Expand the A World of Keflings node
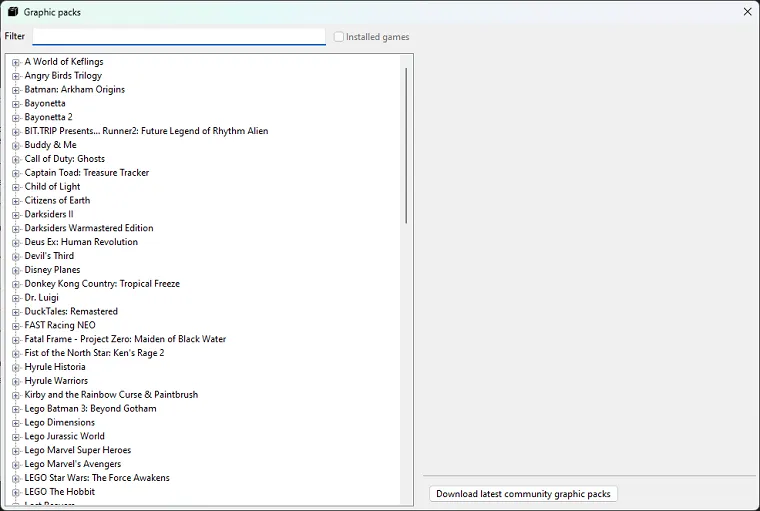Viewport: 760px width, 511px height. [16, 62]
